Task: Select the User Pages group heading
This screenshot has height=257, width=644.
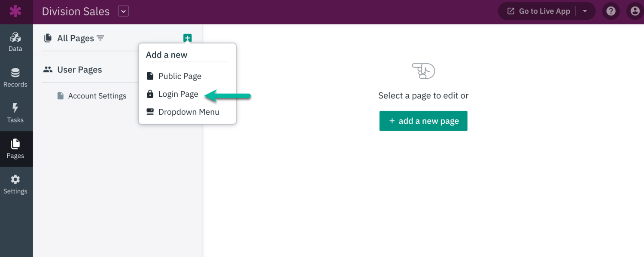Action: pyautogui.click(x=79, y=70)
